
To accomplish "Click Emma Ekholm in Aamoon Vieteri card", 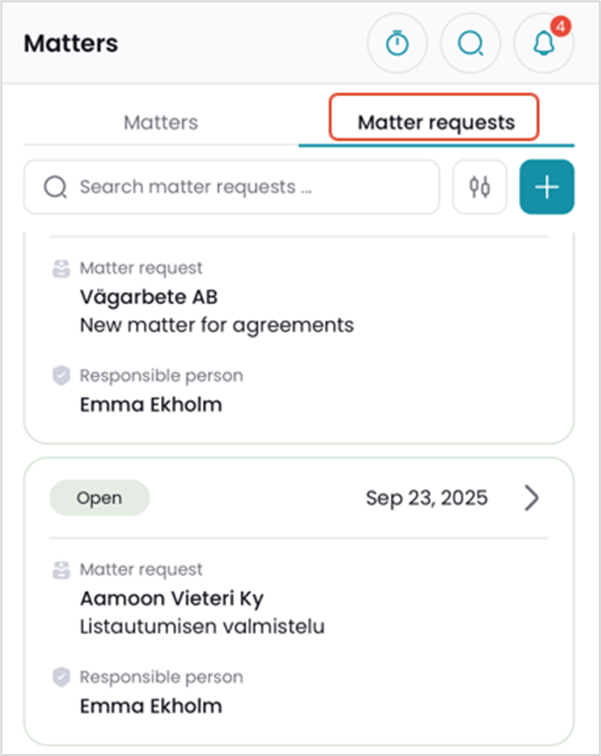I will coord(150,706).
